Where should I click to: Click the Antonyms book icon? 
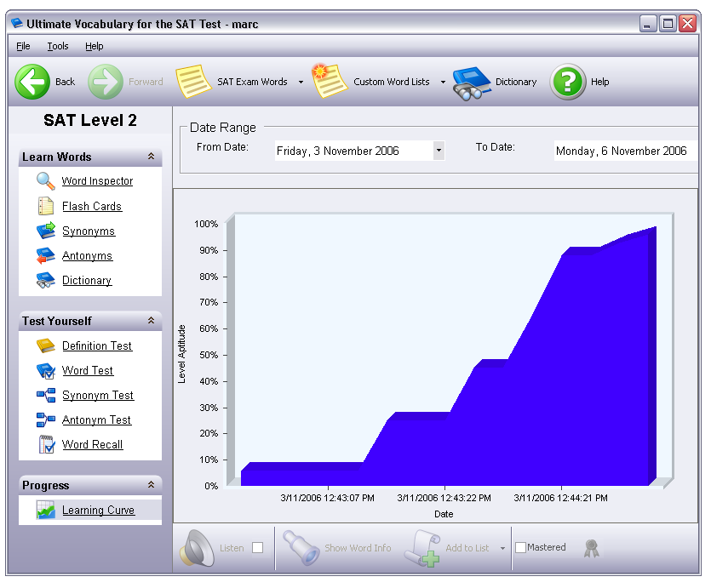(x=46, y=255)
